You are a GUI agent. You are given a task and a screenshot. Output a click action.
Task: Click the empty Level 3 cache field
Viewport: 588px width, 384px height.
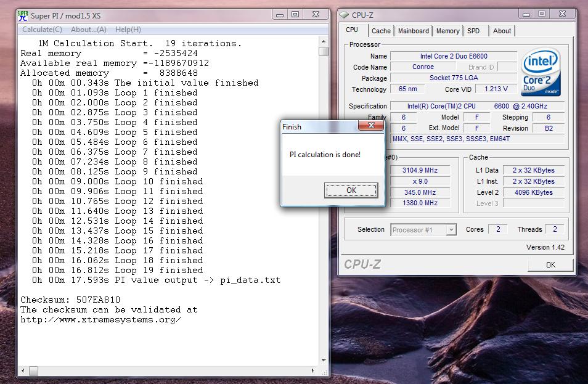pos(533,203)
